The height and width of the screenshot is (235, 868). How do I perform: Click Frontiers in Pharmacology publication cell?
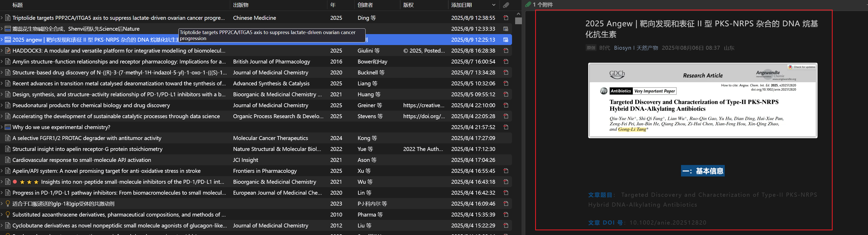click(x=265, y=171)
